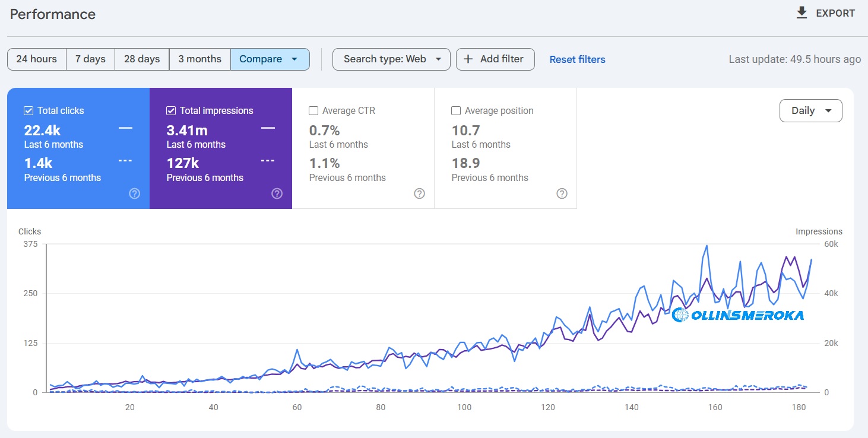Select the 3 months tab
The image size is (868, 438).
(199, 59)
